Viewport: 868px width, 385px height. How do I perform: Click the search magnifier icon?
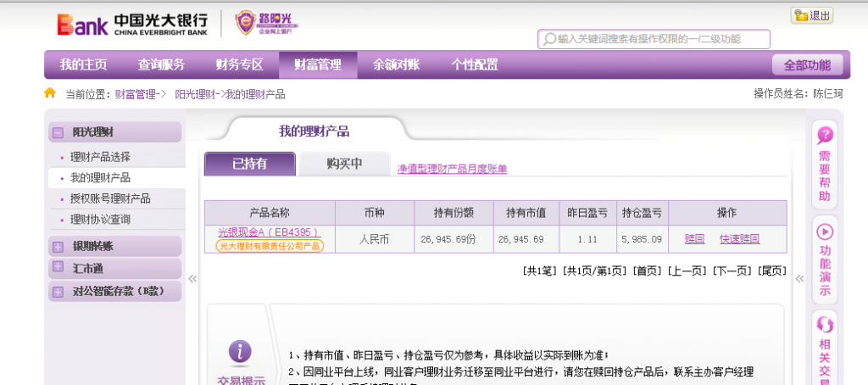click(549, 39)
